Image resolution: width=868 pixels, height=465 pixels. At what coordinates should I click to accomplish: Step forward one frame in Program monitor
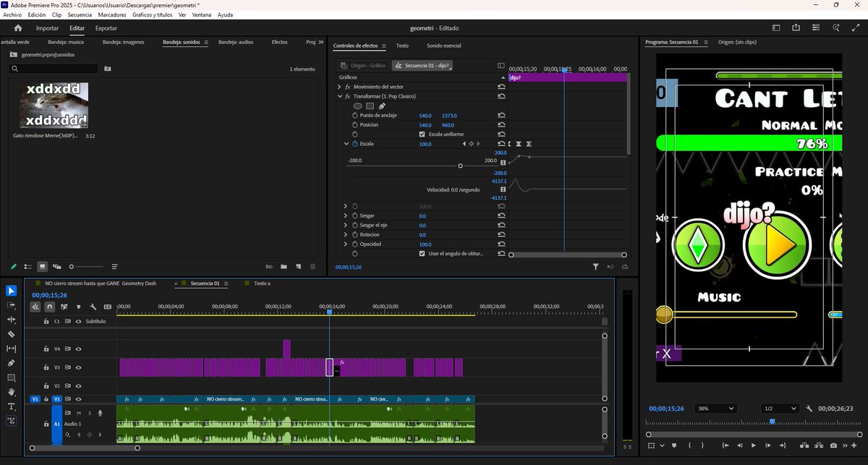coord(770,445)
